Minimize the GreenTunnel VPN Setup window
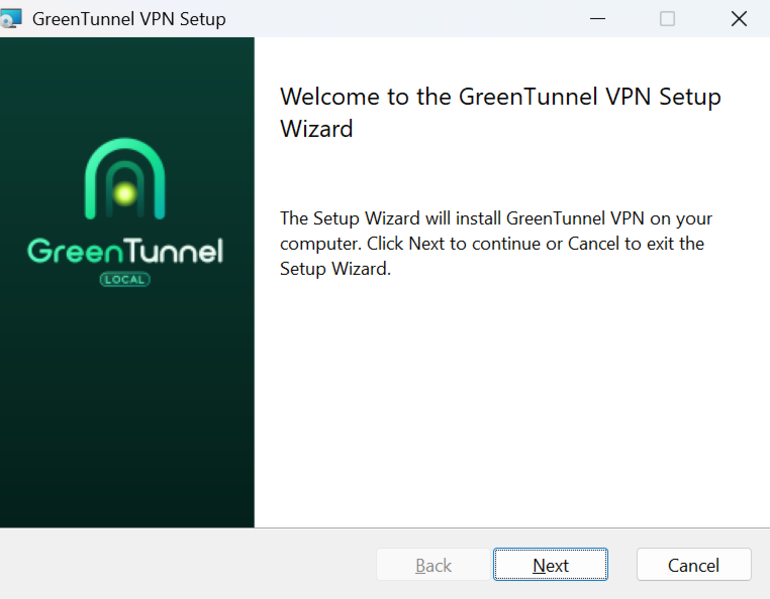The image size is (770, 599). [597, 19]
